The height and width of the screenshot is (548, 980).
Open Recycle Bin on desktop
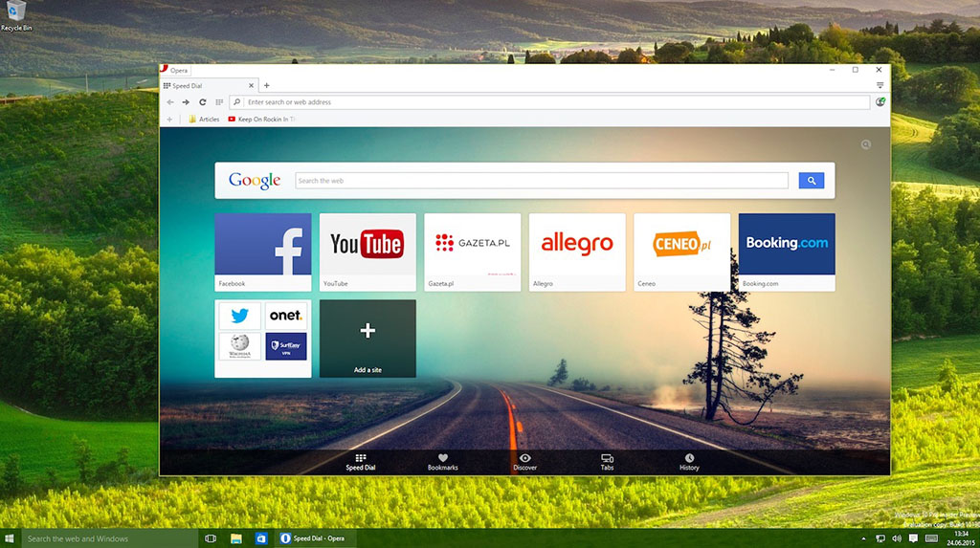point(16,15)
